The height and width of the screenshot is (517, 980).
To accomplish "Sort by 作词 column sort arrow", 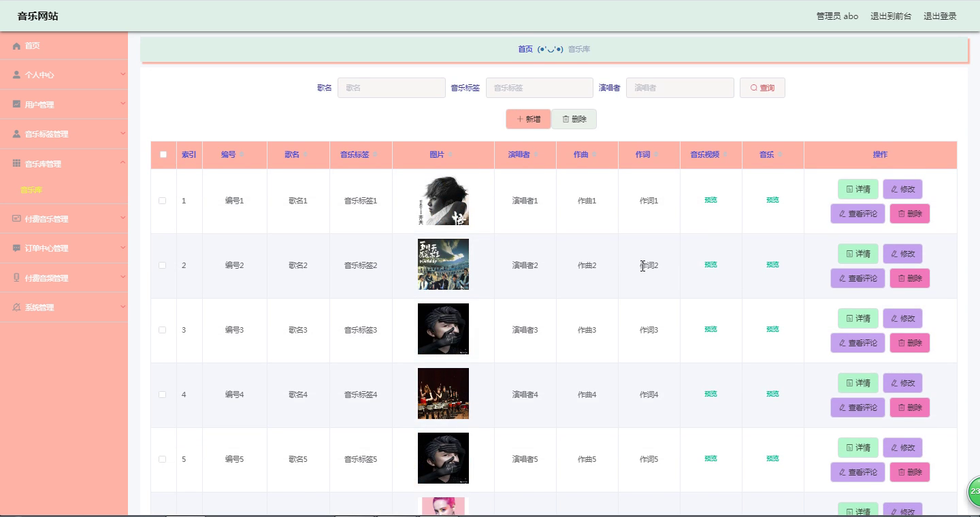I will click(x=656, y=155).
